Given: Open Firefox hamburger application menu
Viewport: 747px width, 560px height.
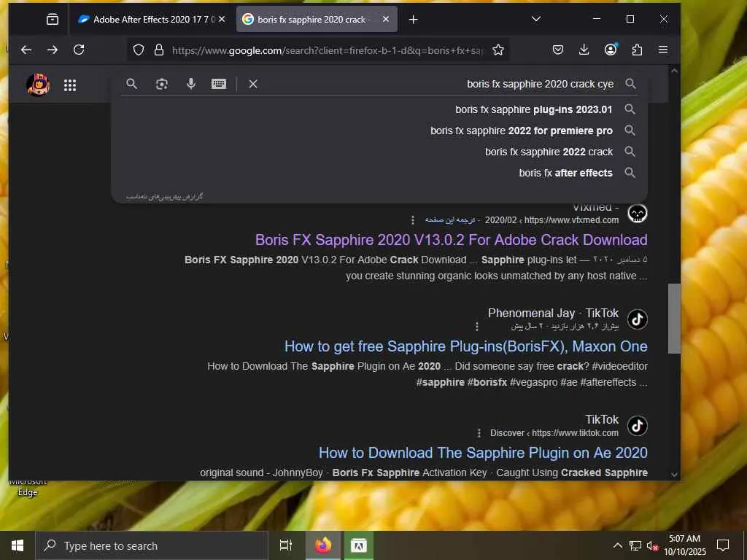Looking at the screenshot, I should coord(662,50).
